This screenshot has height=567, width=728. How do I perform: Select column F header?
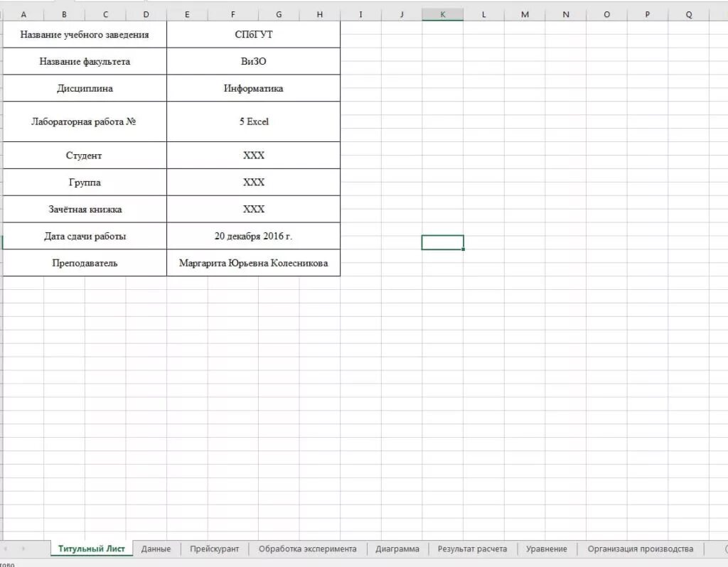coord(233,14)
